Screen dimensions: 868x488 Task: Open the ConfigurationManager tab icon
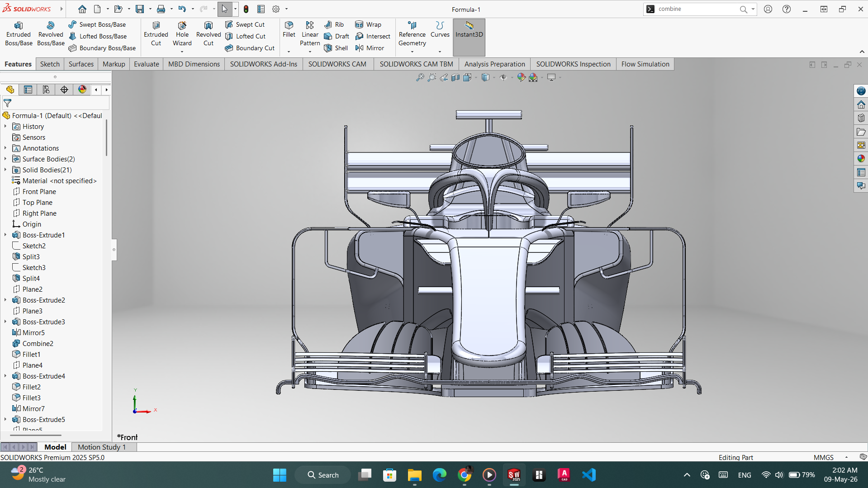46,90
